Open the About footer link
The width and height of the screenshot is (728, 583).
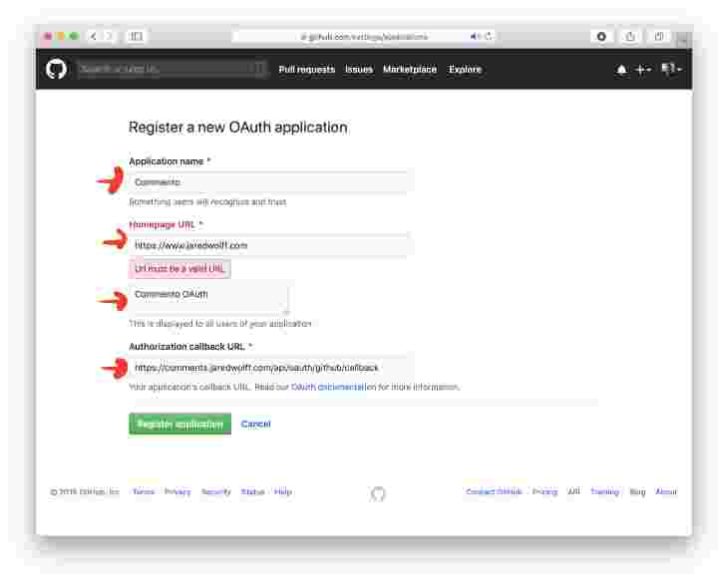tap(666, 491)
